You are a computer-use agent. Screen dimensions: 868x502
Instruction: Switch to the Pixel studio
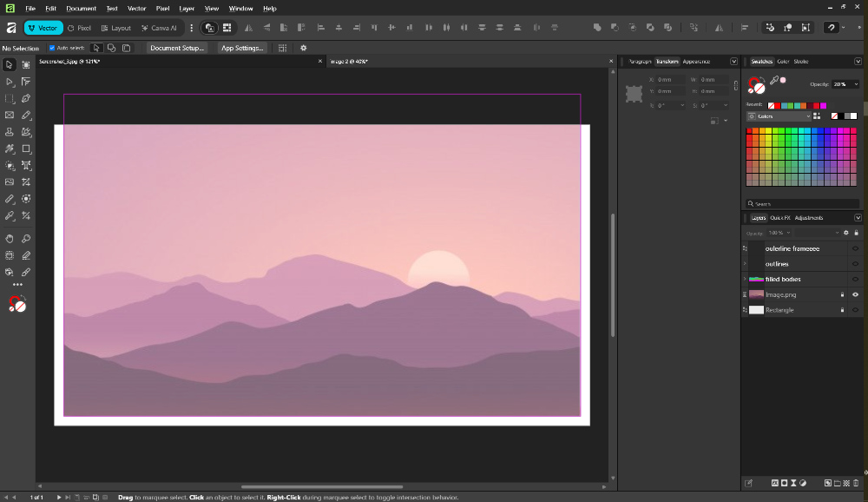tap(79, 28)
